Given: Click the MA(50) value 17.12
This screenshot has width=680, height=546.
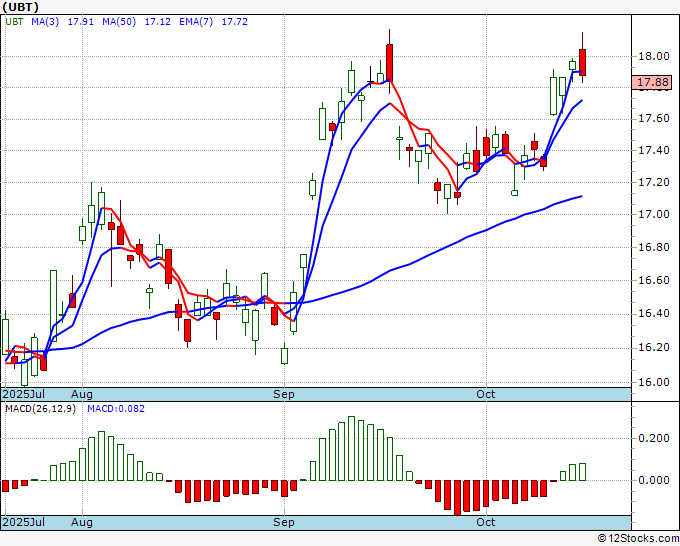Looking at the screenshot, I should (x=157, y=22).
